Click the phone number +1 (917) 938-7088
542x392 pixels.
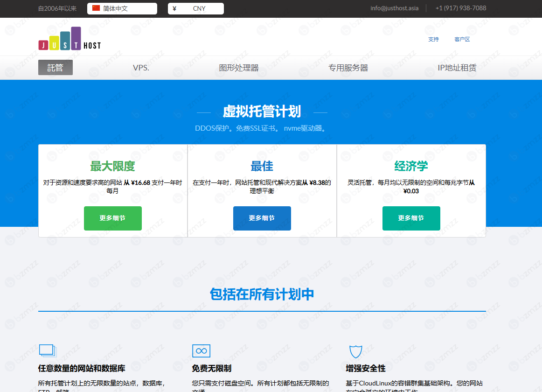[x=461, y=8]
